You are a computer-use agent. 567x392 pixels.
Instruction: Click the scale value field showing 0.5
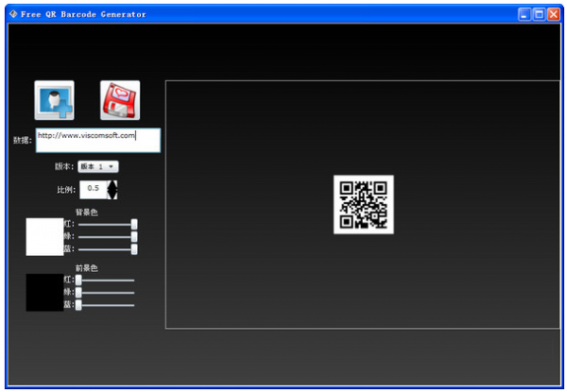click(x=94, y=189)
